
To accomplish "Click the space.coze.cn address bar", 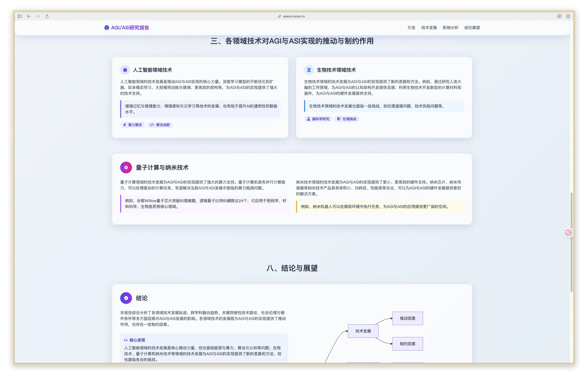I will (x=291, y=16).
